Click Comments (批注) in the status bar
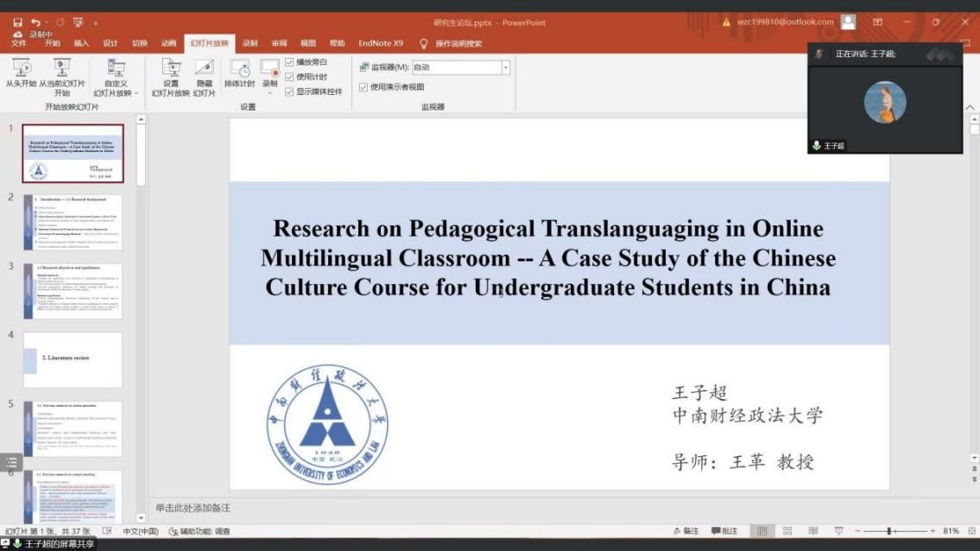The width and height of the screenshot is (980, 551). pos(724,531)
